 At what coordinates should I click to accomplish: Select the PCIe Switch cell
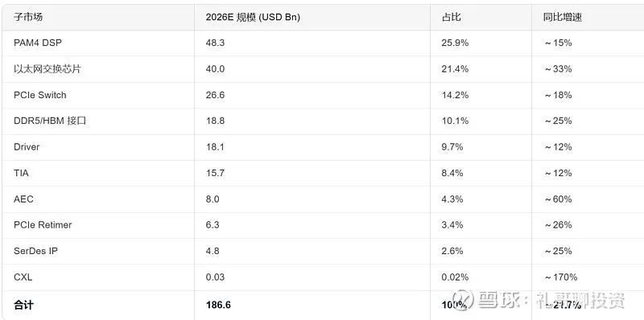pyautogui.click(x=39, y=95)
